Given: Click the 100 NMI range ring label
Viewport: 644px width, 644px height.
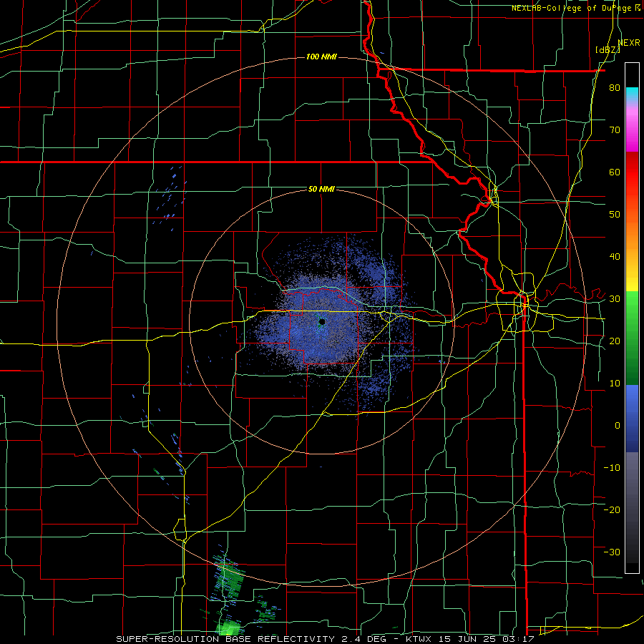Looking at the screenshot, I should (x=321, y=57).
